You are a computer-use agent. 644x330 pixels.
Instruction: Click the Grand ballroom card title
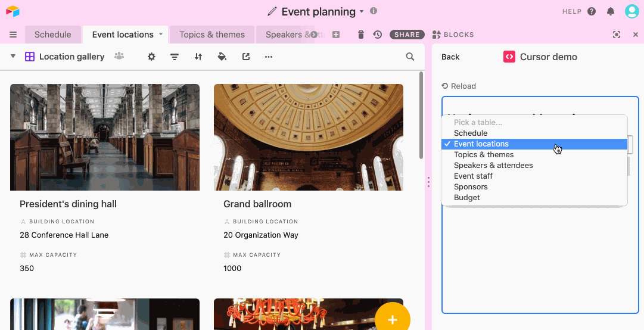(x=257, y=204)
